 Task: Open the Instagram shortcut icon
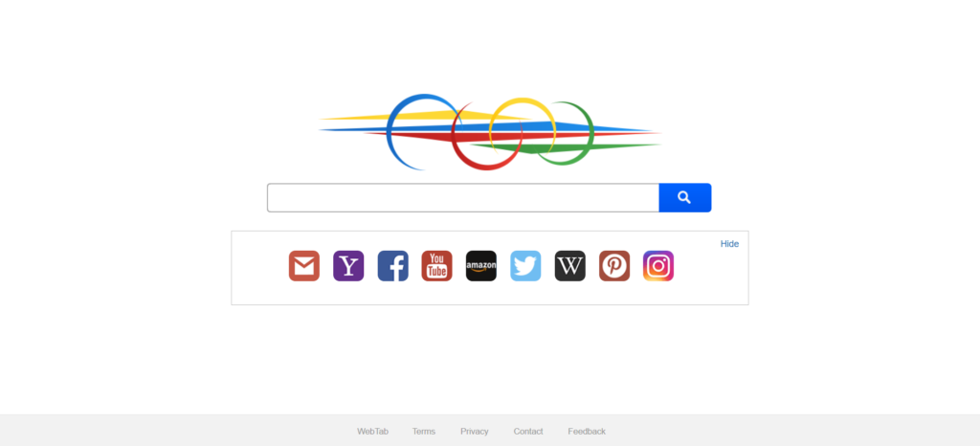pyautogui.click(x=658, y=266)
